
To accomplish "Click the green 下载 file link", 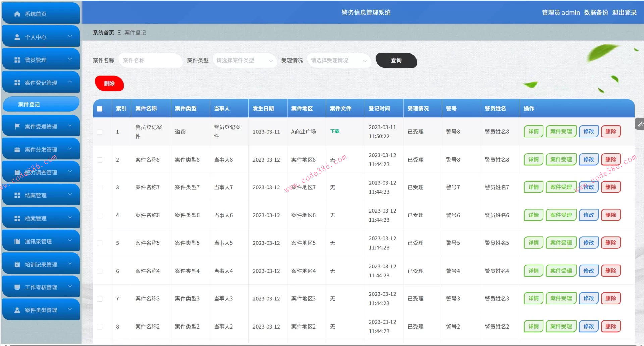I will click(x=334, y=131).
